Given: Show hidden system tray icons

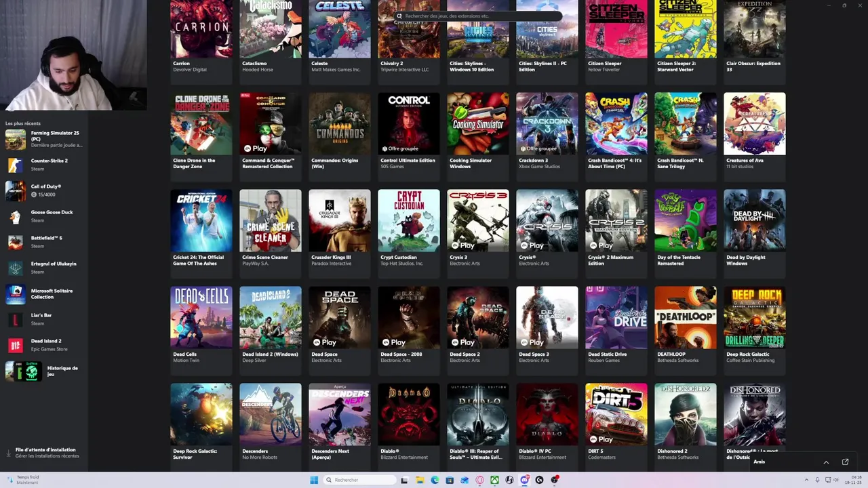Looking at the screenshot, I should (x=806, y=480).
